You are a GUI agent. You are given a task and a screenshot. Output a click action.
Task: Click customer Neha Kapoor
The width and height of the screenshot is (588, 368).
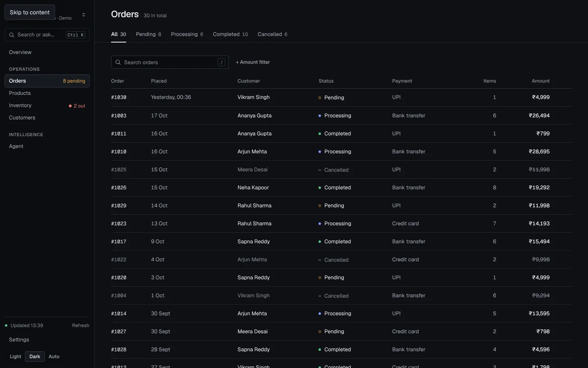253,188
